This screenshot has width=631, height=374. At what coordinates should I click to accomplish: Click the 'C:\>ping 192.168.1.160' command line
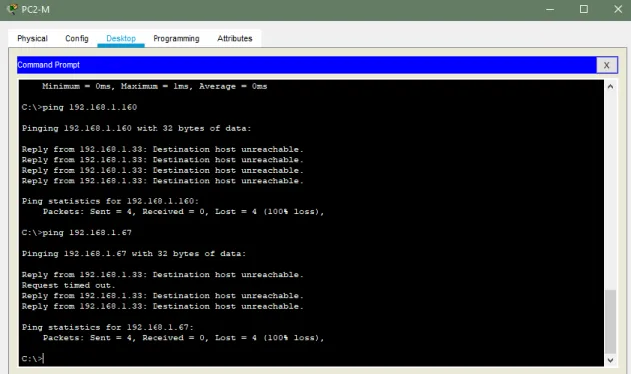pos(79,107)
